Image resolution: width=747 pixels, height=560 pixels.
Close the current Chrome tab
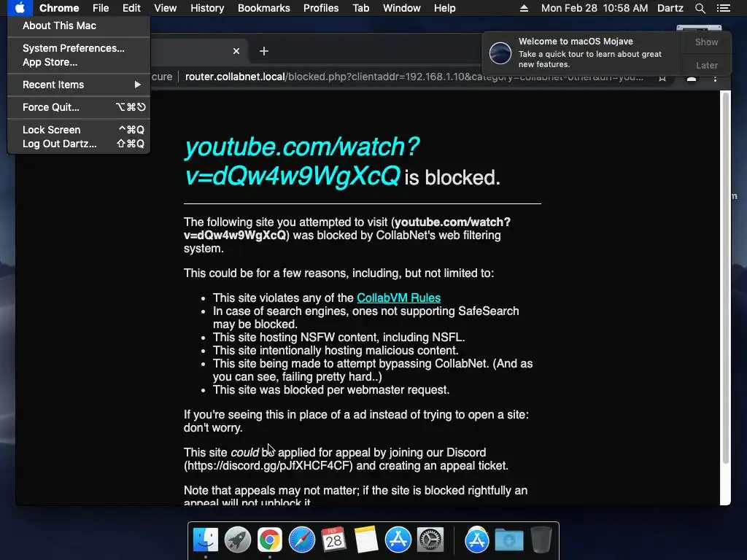click(x=236, y=51)
